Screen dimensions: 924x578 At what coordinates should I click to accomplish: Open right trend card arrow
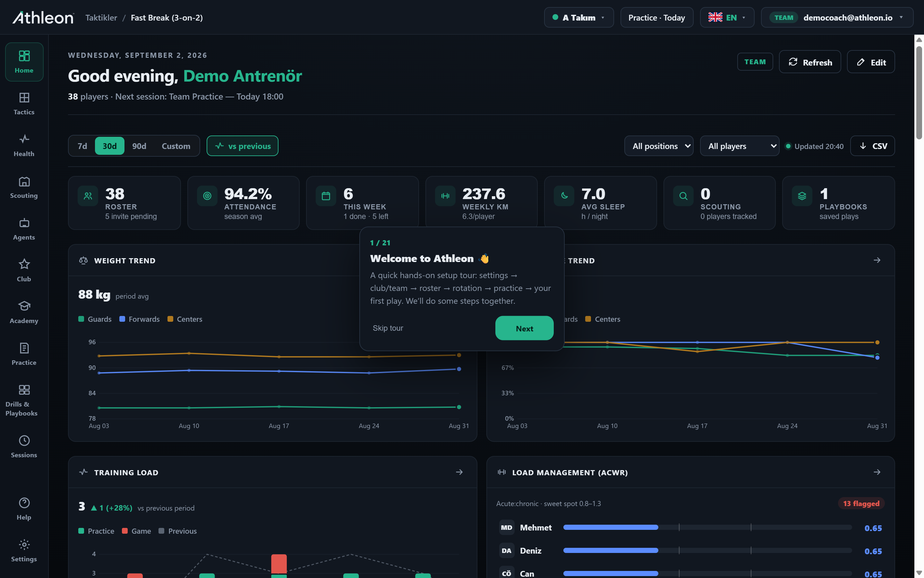tap(877, 260)
